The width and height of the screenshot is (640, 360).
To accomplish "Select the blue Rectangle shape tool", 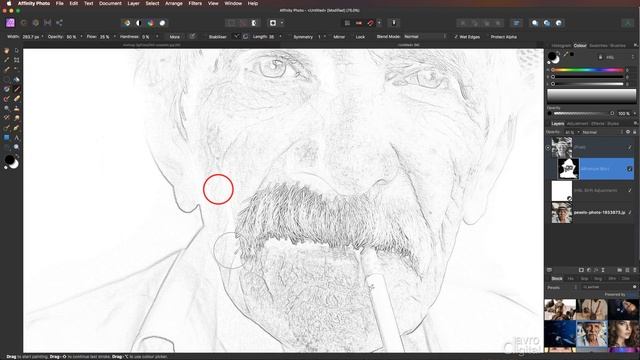I will [7, 138].
